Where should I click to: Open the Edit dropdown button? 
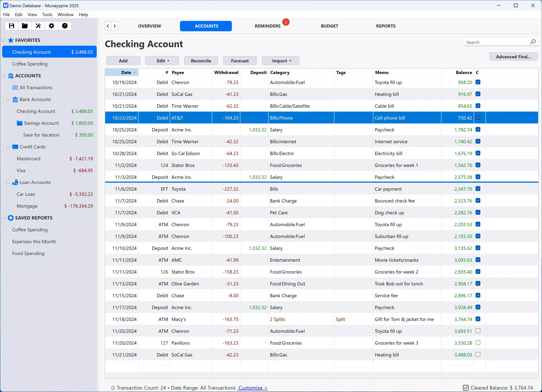pyautogui.click(x=162, y=61)
